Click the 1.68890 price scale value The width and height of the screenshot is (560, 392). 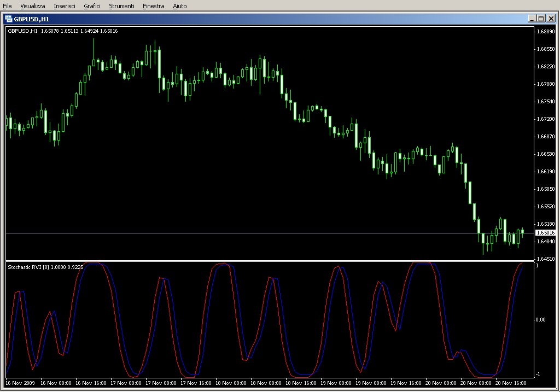pyautogui.click(x=546, y=31)
